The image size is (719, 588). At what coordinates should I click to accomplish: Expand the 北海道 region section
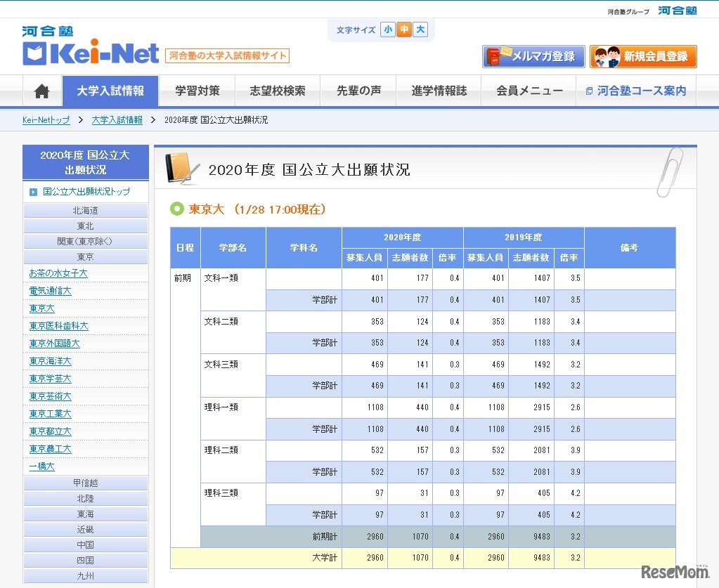point(86,209)
